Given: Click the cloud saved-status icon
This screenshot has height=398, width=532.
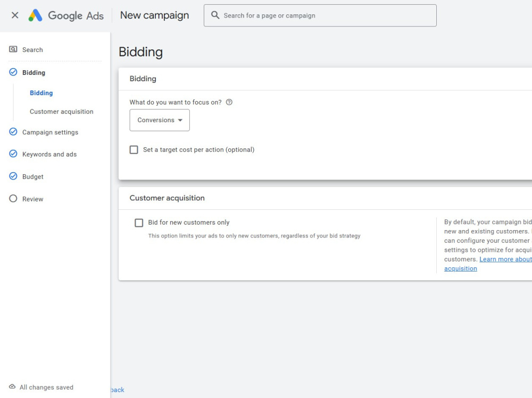Looking at the screenshot, I should pyautogui.click(x=12, y=387).
